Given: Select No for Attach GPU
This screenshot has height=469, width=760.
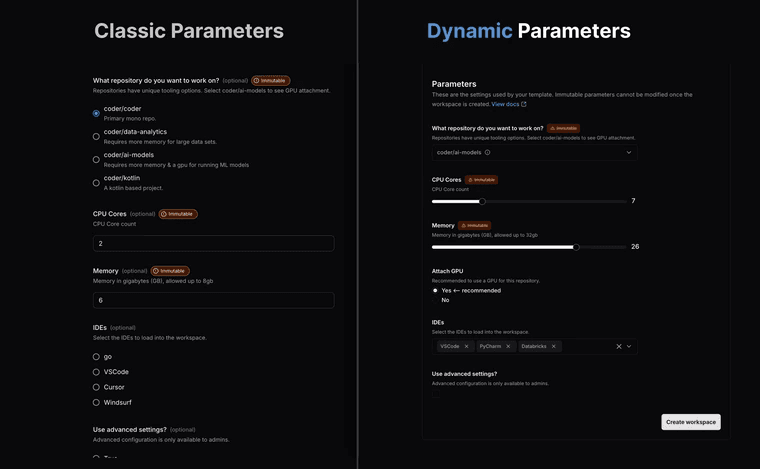Looking at the screenshot, I should pyautogui.click(x=435, y=300).
